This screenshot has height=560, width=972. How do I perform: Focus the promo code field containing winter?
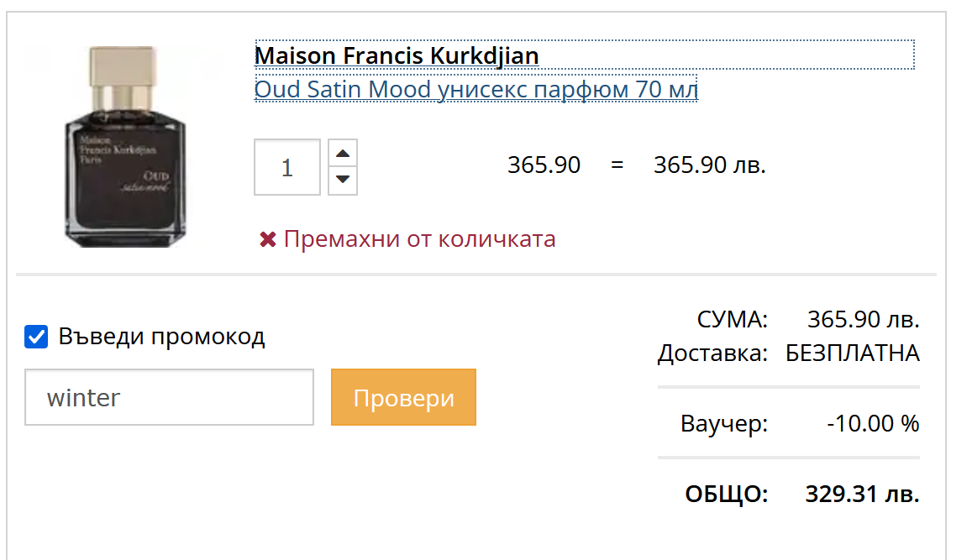169,397
